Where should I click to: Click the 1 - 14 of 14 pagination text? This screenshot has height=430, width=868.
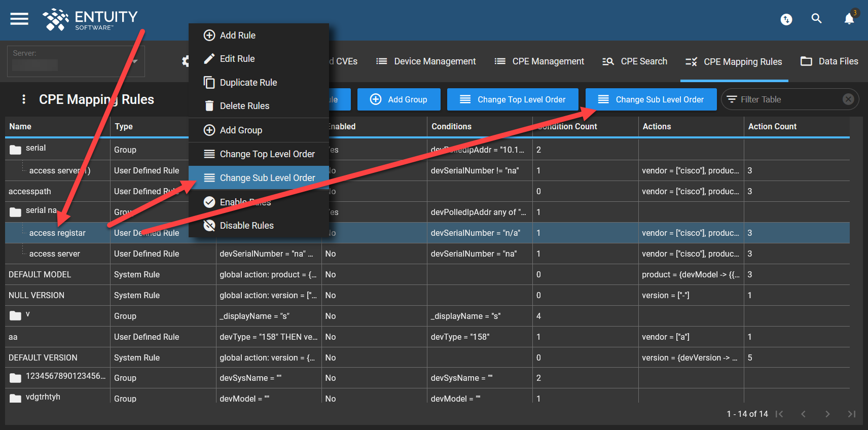tap(747, 414)
